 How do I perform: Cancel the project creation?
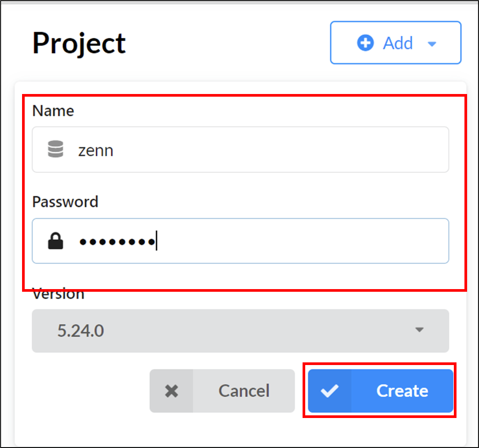222,391
